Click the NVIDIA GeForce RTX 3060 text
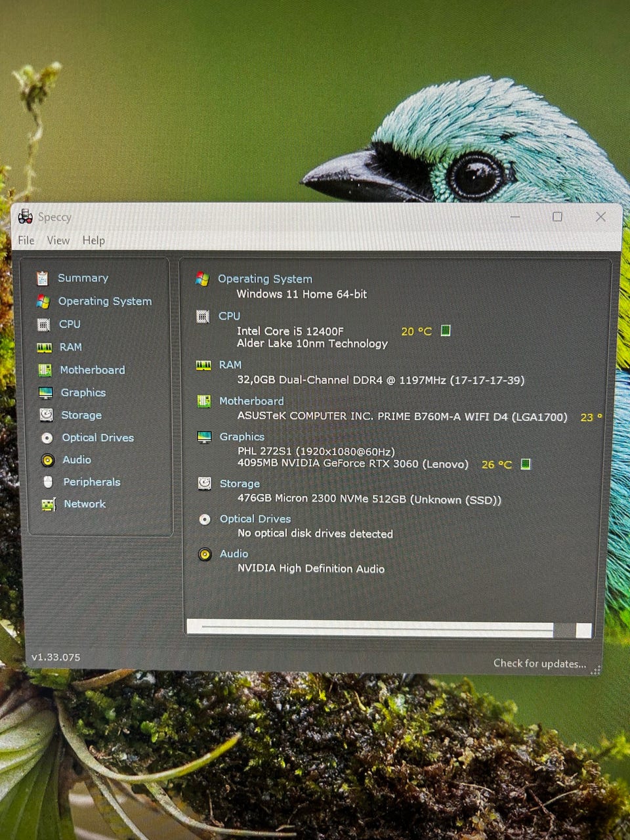Viewport: 630px width, 840px height. point(353,463)
